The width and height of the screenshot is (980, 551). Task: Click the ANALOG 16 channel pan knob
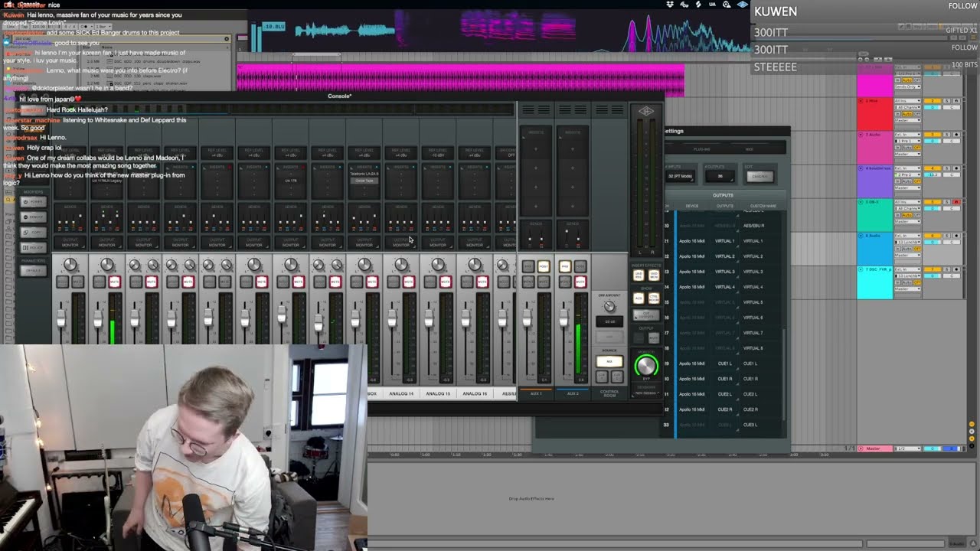coord(475,265)
